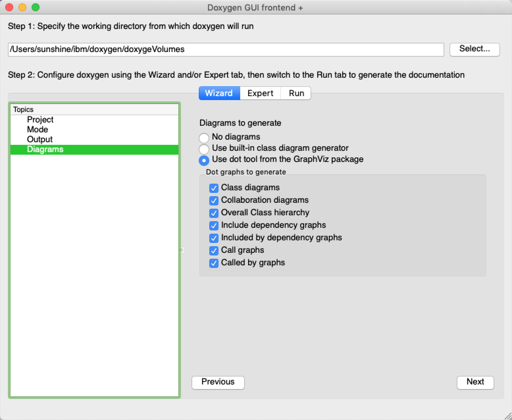Uncheck the Class diagrams checkbox
This screenshot has height=420, width=512.
214,188
